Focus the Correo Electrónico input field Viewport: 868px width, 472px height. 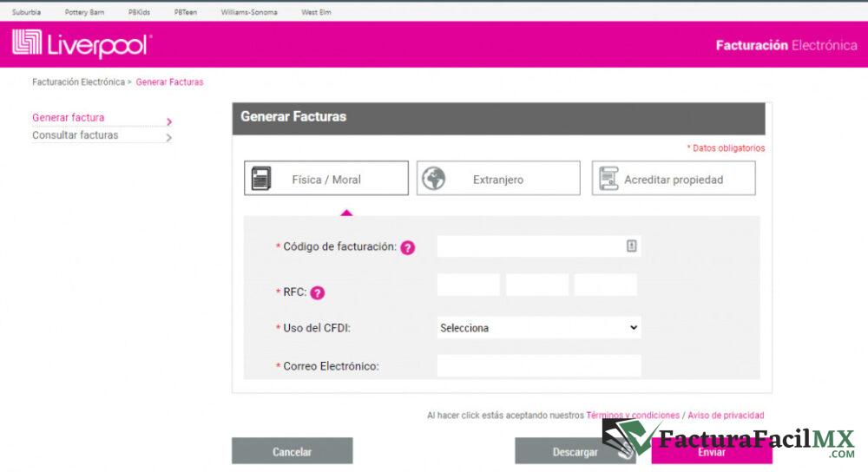click(x=539, y=366)
